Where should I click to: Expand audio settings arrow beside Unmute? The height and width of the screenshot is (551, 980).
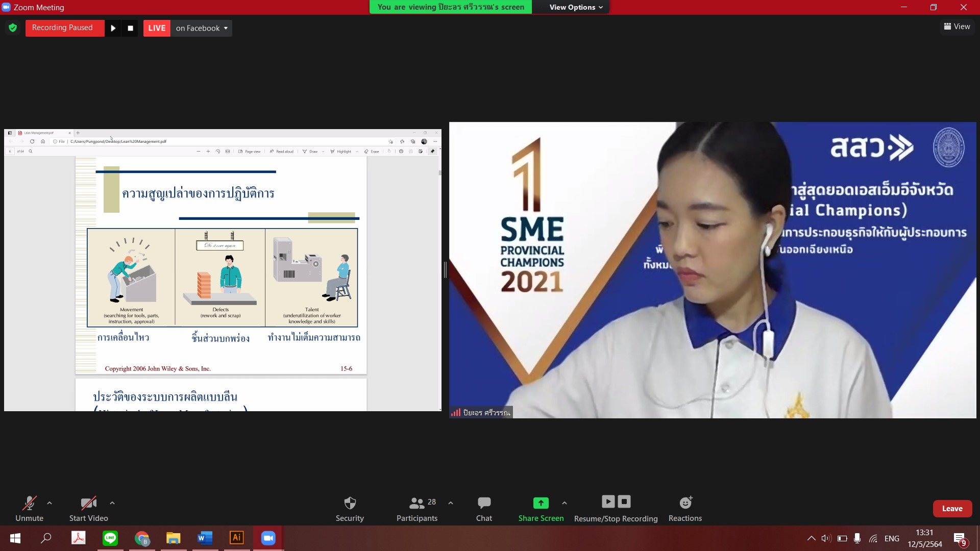tap(50, 503)
